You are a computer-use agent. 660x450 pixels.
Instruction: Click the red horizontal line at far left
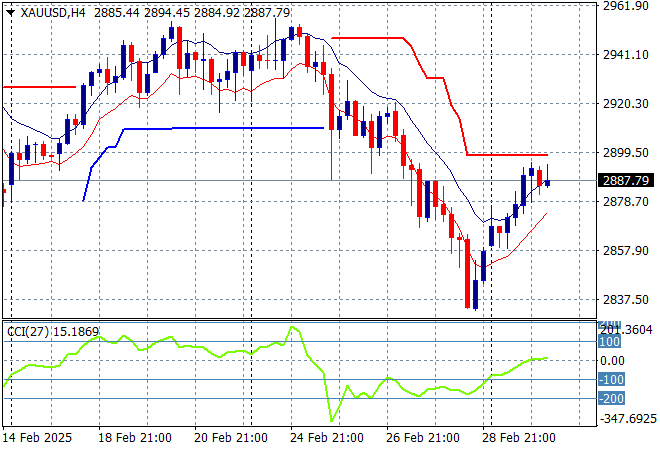40,87
